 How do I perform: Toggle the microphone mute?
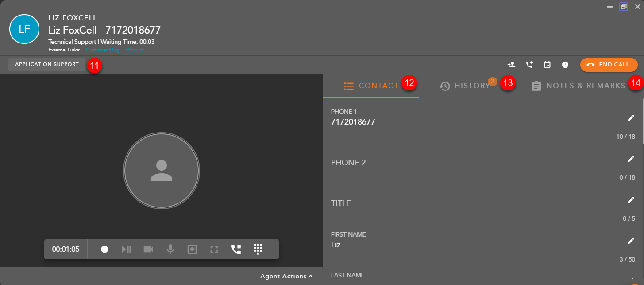pyautogui.click(x=170, y=249)
